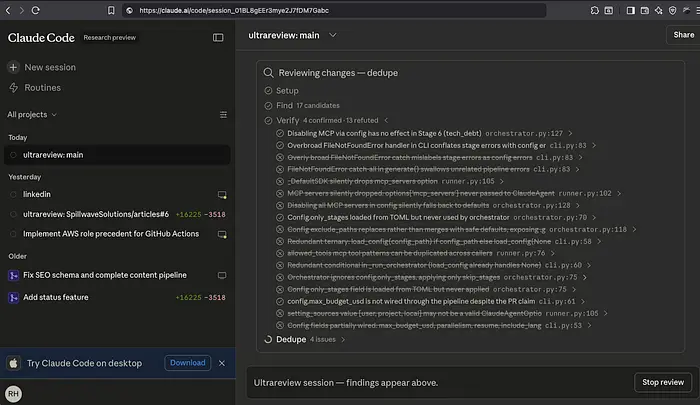Open ultrareview: SpillwaveSolutions/articles#6 session

tap(117, 214)
